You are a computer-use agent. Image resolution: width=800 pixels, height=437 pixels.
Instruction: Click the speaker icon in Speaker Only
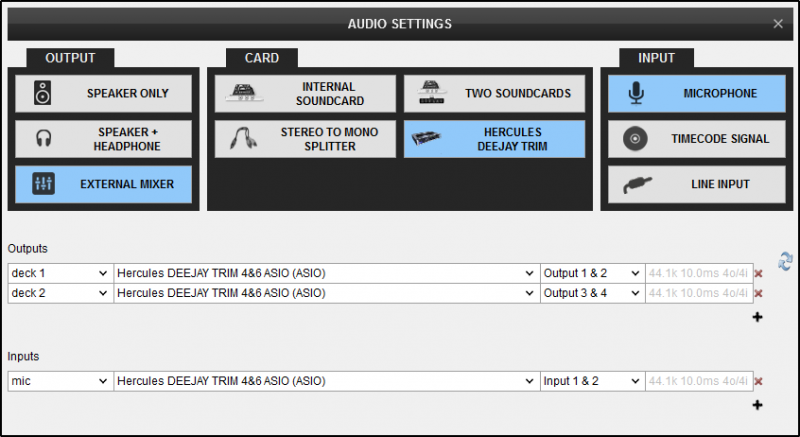42,93
